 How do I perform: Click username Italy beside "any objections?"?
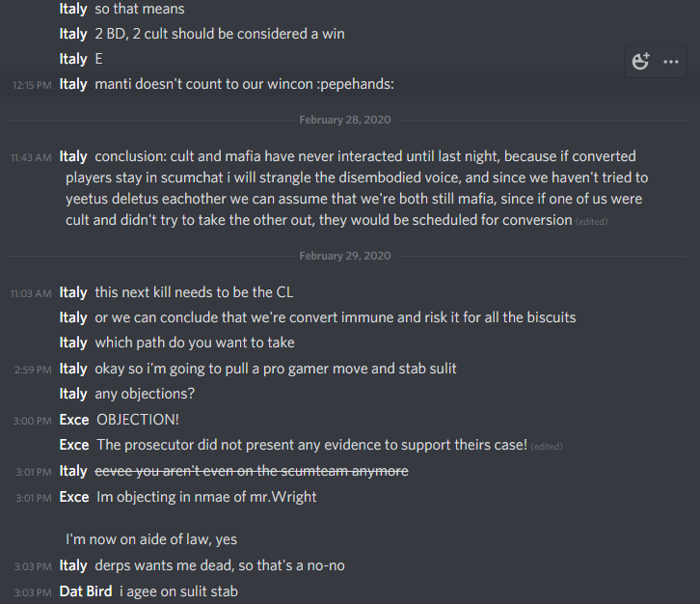click(x=73, y=394)
